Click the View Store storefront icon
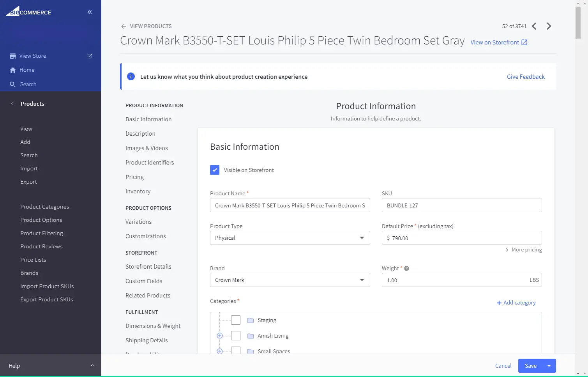 point(13,56)
